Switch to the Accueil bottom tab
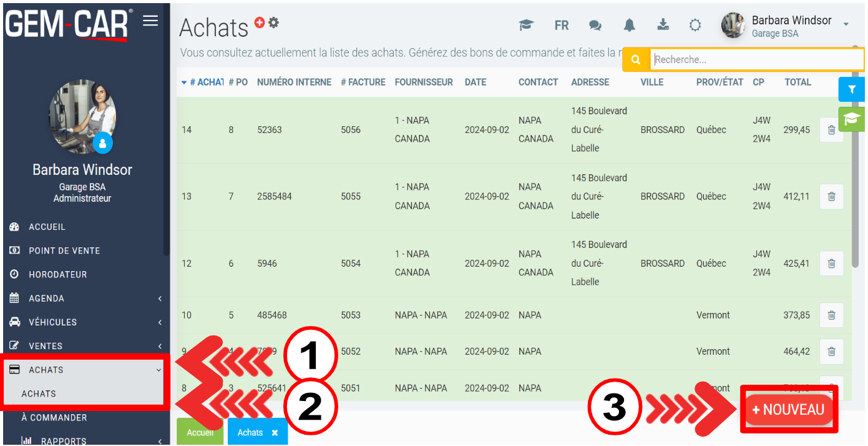 (x=200, y=432)
